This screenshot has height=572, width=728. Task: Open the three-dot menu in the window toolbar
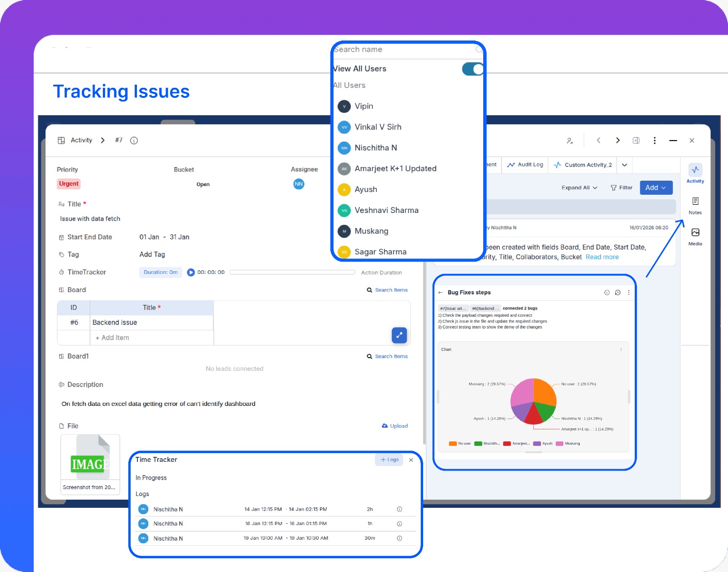[x=655, y=140]
